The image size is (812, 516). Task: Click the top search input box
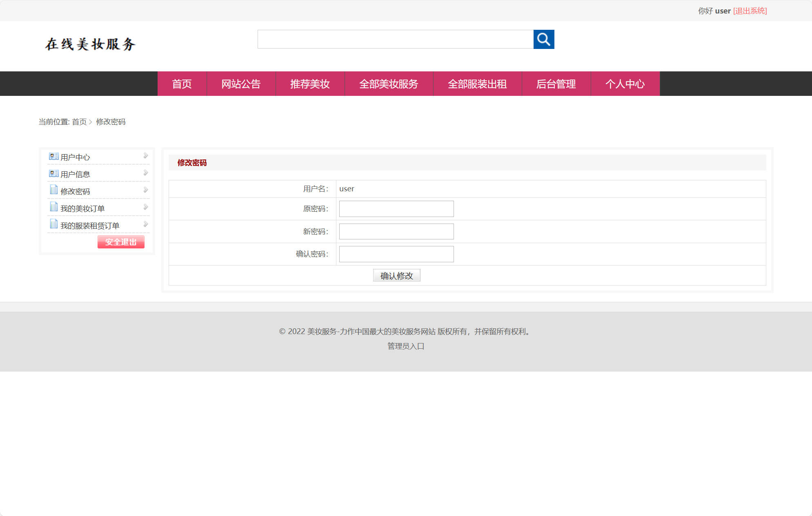pyautogui.click(x=396, y=40)
